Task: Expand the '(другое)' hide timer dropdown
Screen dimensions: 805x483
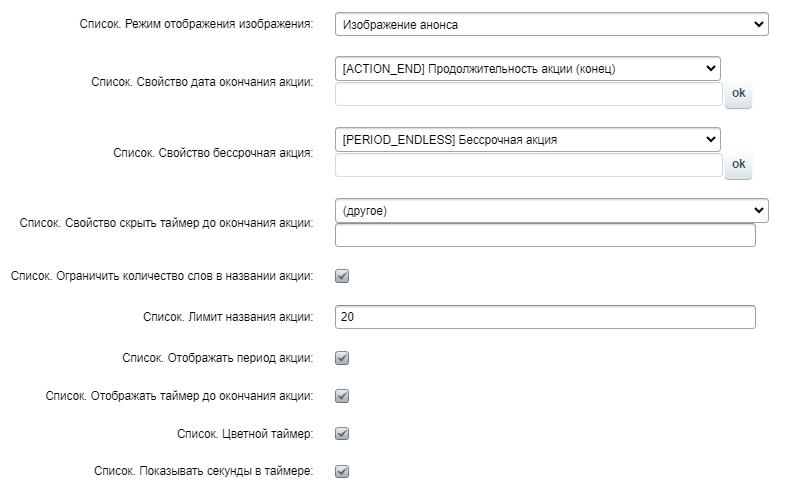Action: 551,210
